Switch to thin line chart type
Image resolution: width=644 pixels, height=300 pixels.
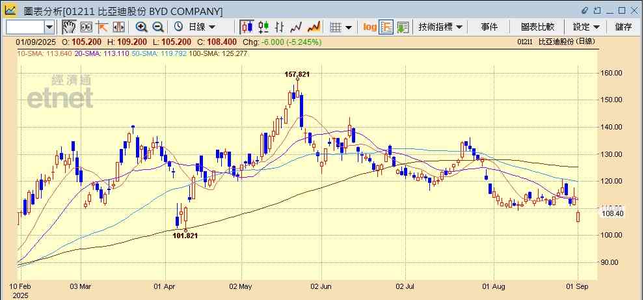(x=296, y=27)
